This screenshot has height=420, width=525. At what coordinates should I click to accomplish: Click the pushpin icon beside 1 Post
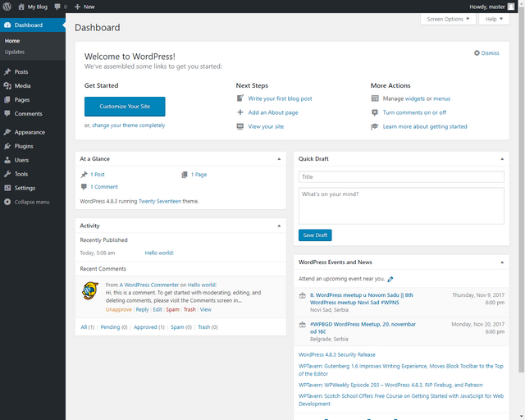(x=84, y=175)
